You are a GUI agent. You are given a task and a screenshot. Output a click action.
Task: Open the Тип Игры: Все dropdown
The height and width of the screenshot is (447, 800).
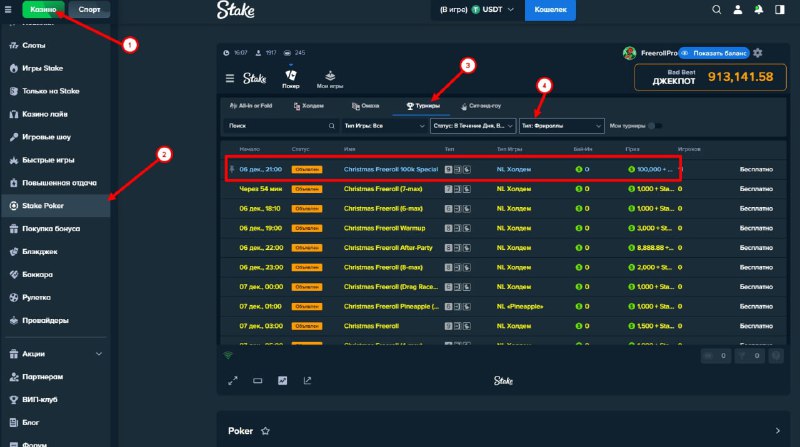coord(383,126)
